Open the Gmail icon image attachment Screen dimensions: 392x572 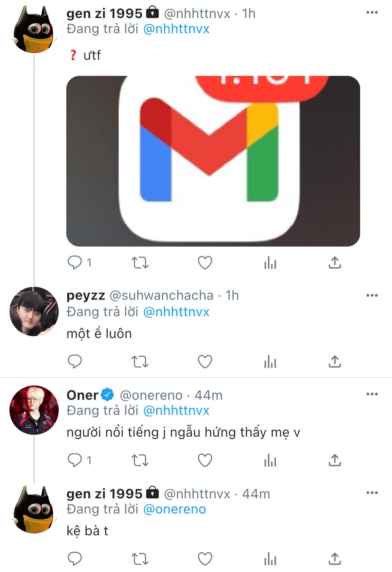[213, 161]
